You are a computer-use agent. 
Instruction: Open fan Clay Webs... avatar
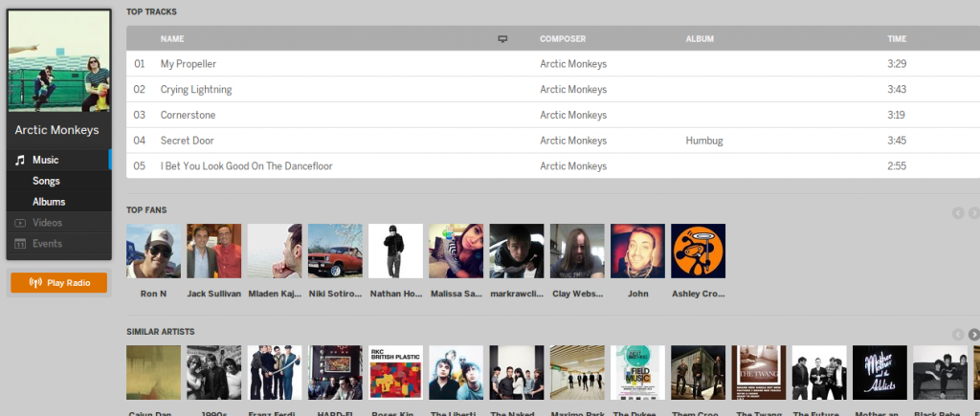(x=577, y=252)
